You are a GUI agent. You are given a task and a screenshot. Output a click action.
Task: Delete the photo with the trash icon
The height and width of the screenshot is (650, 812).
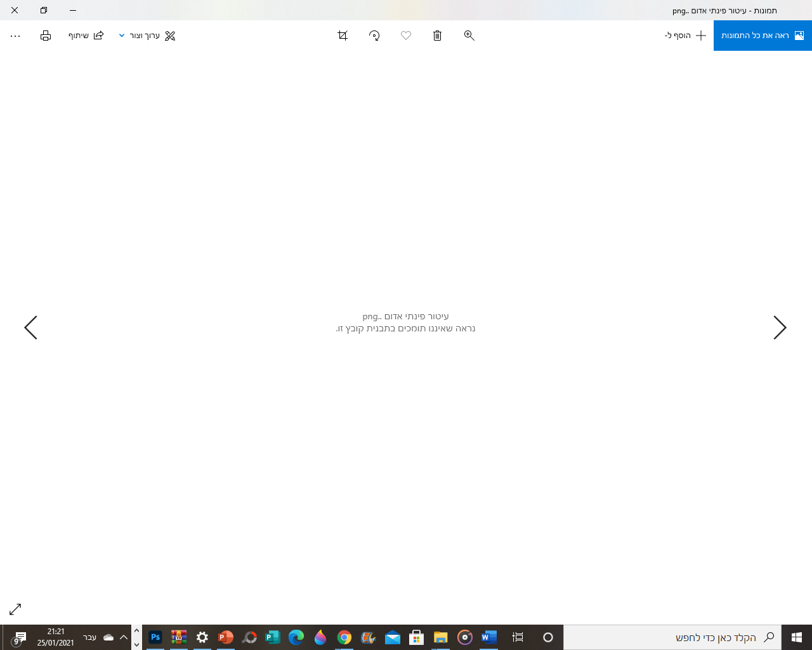tap(437, 36)
